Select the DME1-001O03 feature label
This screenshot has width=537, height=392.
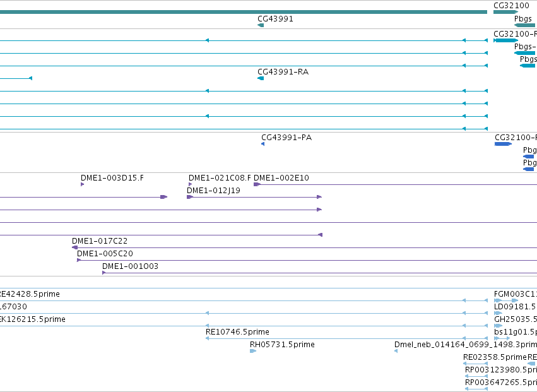(x=130, y=266)
